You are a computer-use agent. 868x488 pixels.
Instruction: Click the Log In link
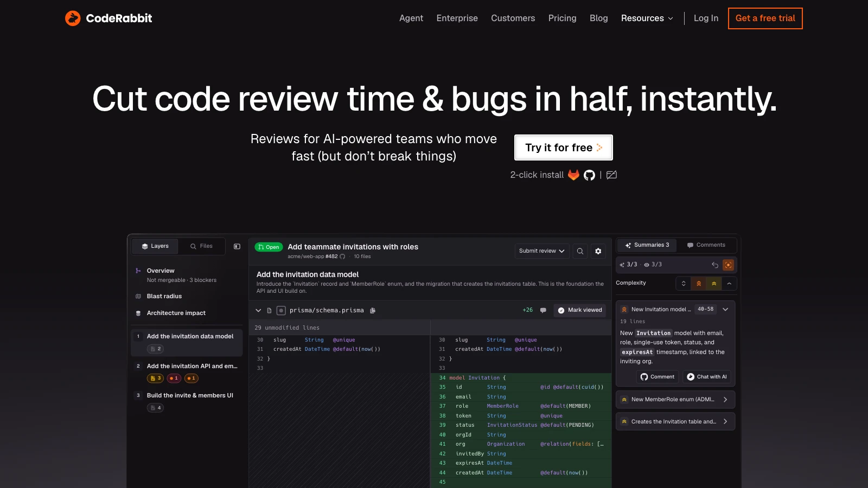click(x=706, y=18)
